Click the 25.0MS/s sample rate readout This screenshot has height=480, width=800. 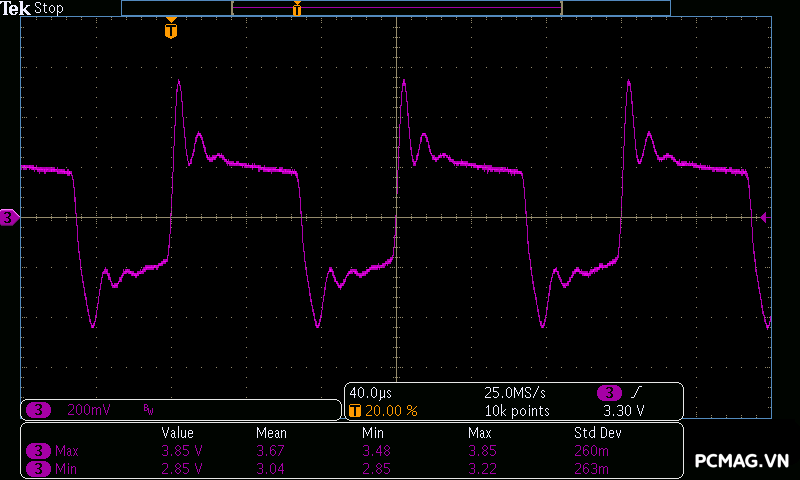point(513,393)
